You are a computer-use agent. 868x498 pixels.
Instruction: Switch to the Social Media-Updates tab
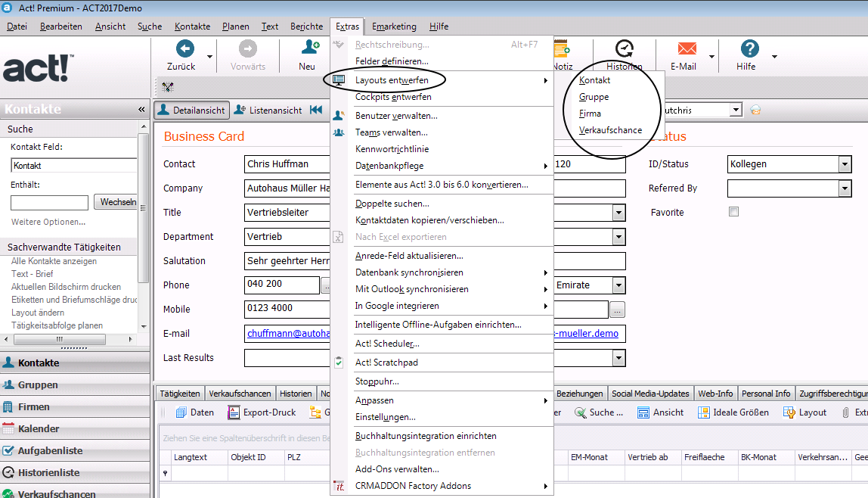[x=650, y=394]
